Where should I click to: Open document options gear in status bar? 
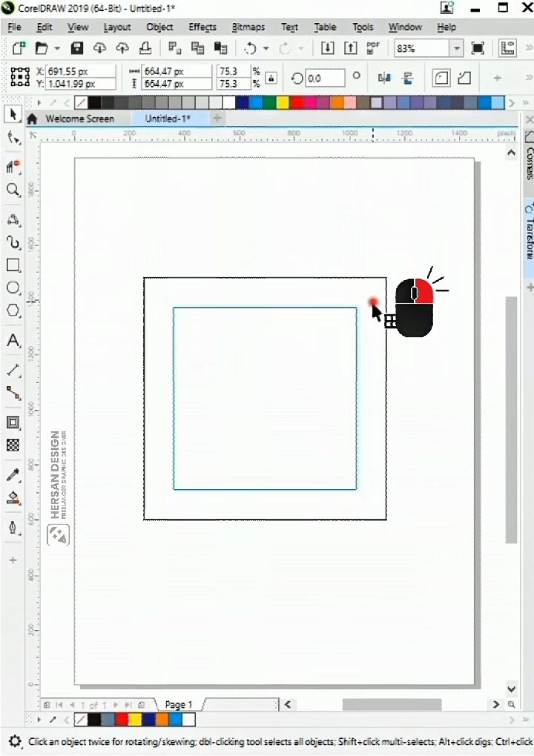15,741
